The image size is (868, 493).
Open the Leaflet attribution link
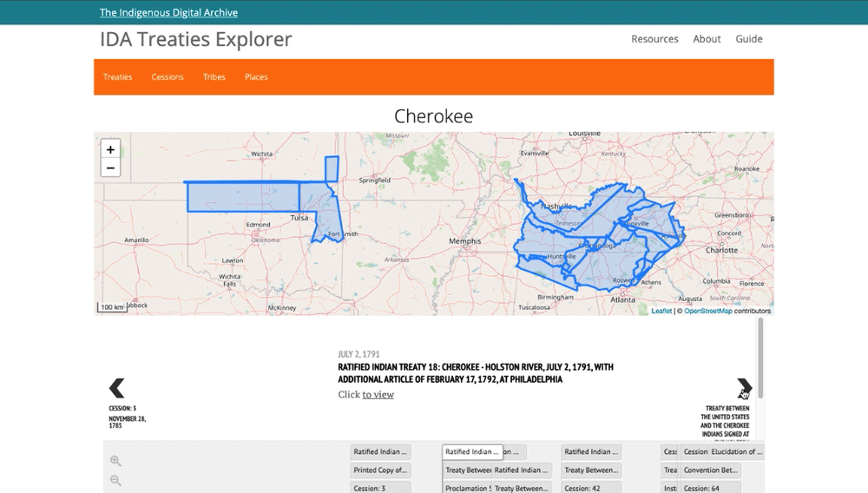[661, 311]
